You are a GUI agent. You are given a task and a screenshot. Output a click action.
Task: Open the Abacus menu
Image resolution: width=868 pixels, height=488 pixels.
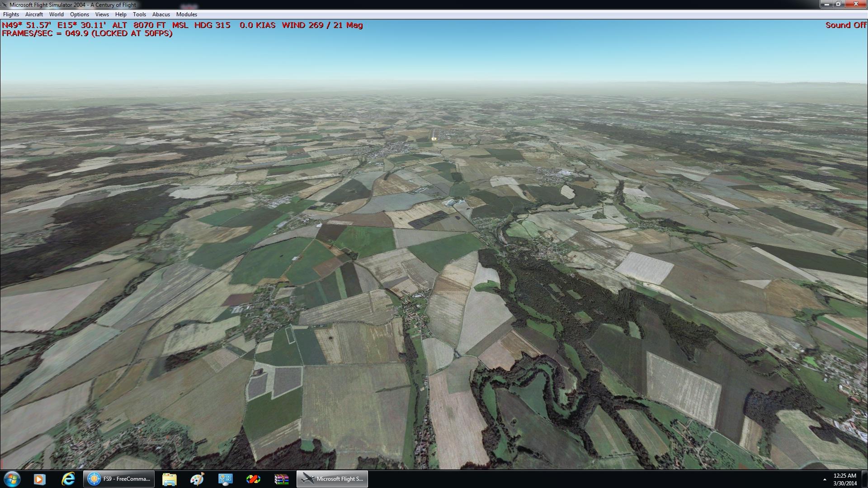[x=161, y=14]
